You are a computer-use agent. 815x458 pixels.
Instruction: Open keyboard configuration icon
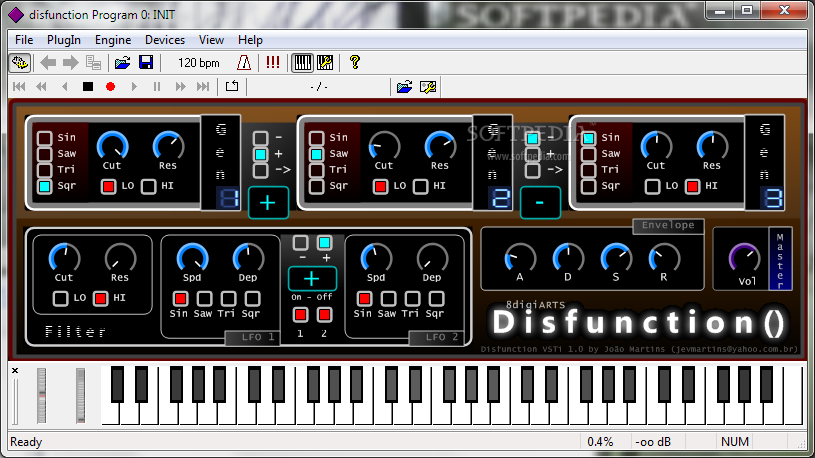pyautogui.click(x=325, y=63)
